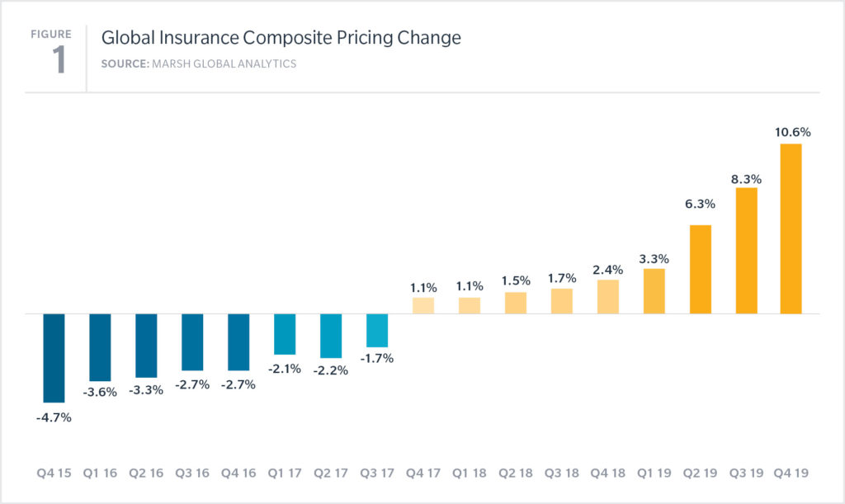
Task: Select the Q2 17 bar showing -2.2%
Action: pos(331,336)
